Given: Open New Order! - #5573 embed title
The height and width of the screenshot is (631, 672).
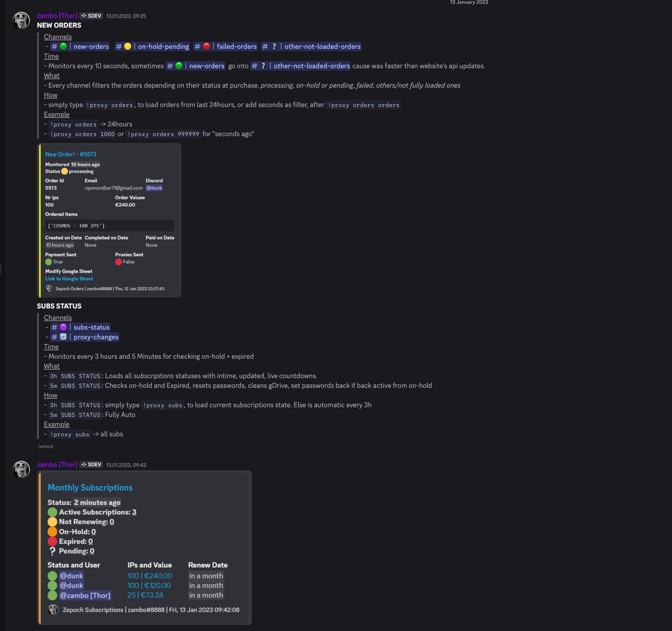Looking at the screenshot, I should [x=71, y=154].
